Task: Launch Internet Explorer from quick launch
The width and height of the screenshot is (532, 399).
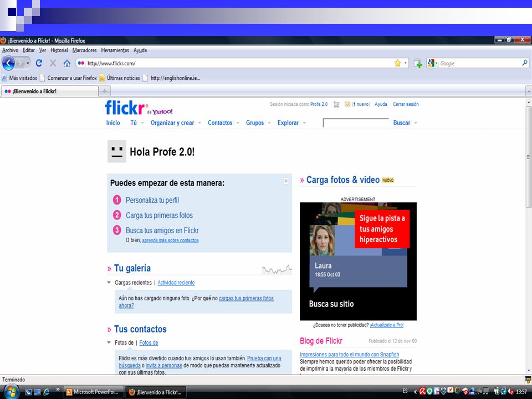Action: click(x=47, y=392)
